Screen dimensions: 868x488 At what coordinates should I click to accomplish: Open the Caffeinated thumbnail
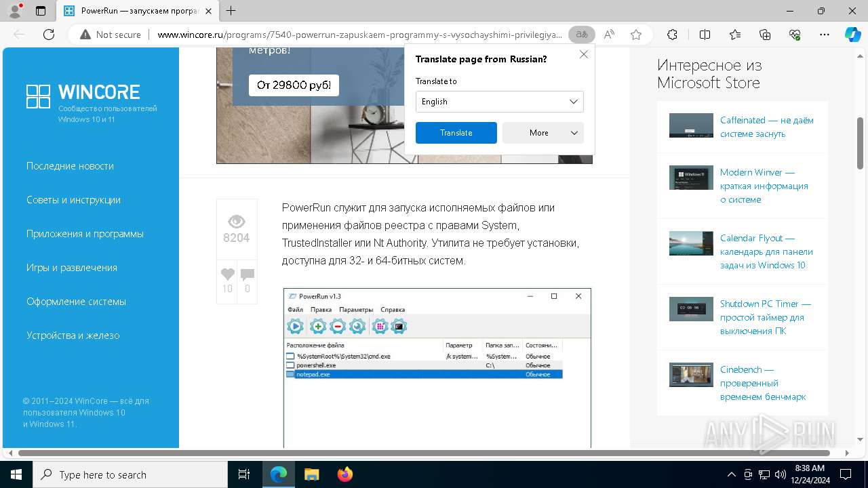click(691, 125)
